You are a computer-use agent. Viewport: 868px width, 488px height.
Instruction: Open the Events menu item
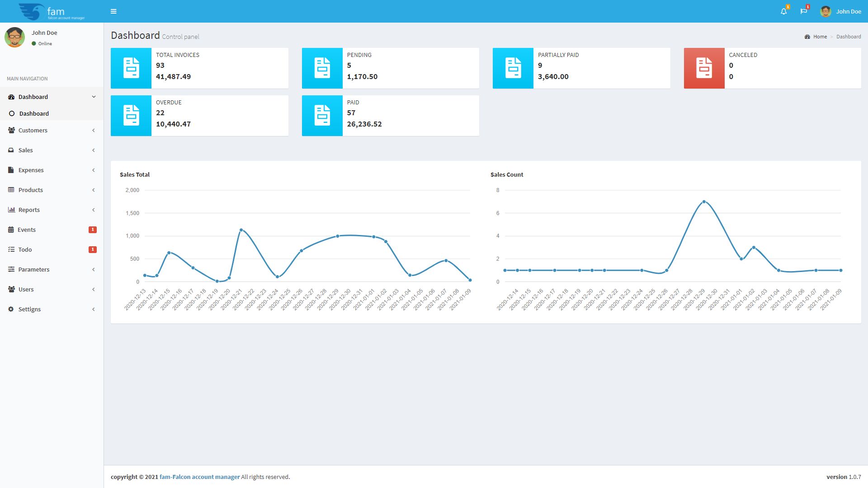pyautogui.click(x=27, y=230)
